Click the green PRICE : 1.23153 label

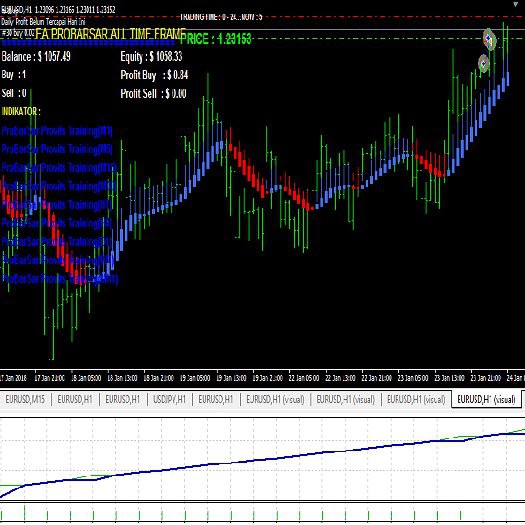(216, 39)
